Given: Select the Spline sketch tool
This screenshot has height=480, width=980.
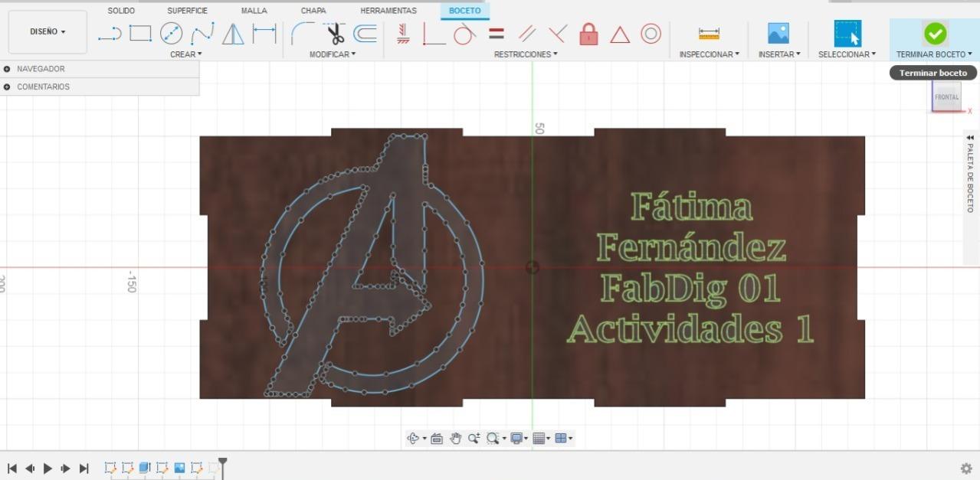Looking at the screenshot, I should 202,34.
